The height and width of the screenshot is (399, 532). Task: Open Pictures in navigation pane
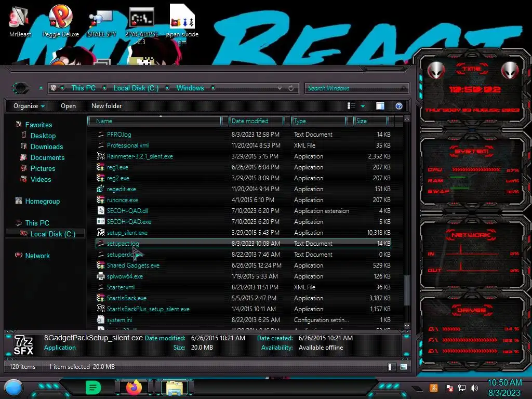coord(43,168)
